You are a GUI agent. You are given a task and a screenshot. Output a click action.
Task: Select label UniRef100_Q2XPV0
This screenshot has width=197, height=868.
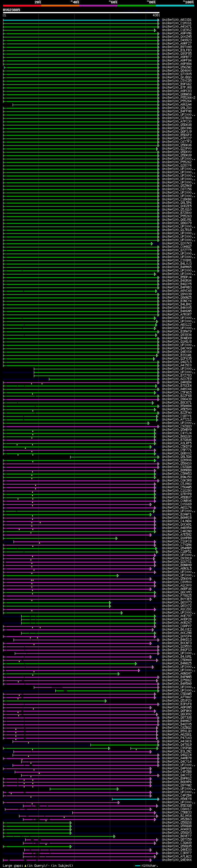(177, 149)
